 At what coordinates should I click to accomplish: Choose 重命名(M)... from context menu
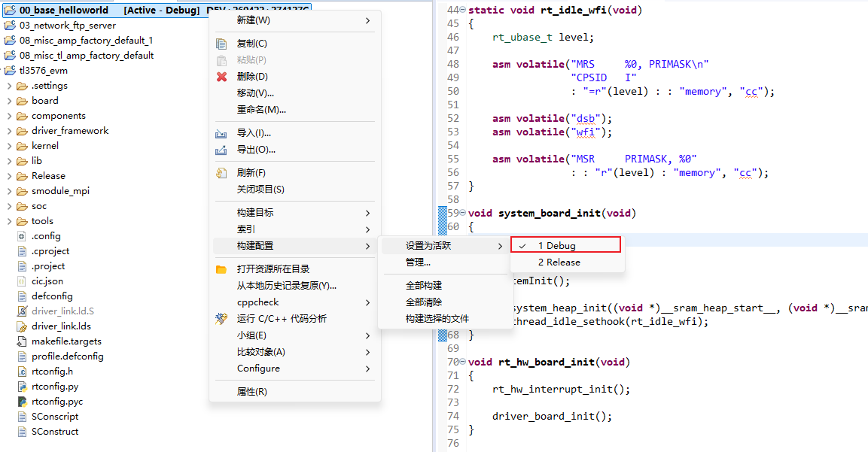coord(295,110)
